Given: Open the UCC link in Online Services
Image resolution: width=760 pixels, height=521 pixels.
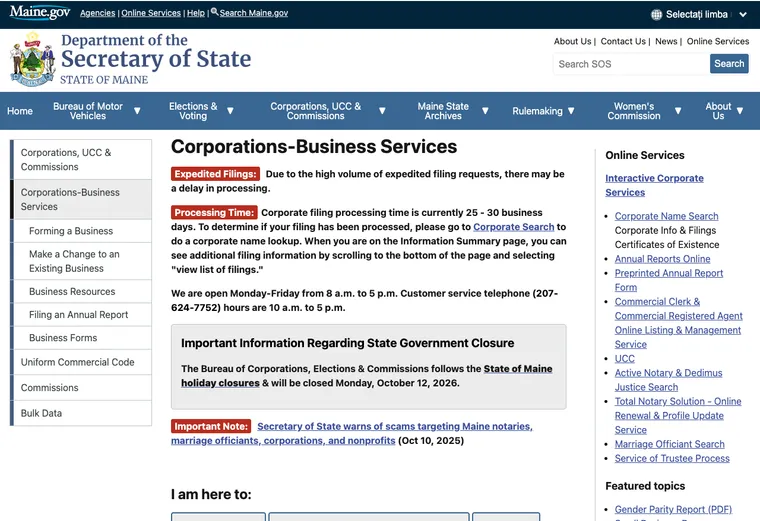Looking at the screenshot, I should pyautogui.click(x=624, y=359).
